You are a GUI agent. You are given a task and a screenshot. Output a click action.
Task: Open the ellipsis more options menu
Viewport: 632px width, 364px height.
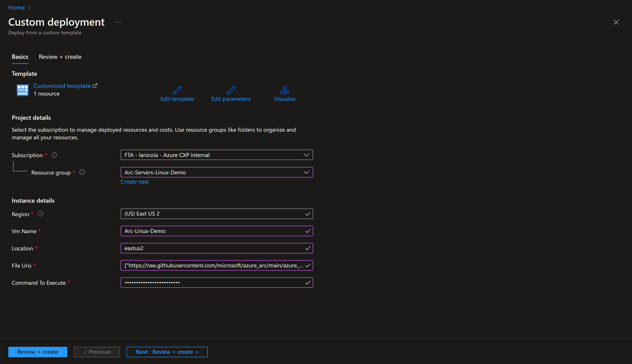point(118,22)
